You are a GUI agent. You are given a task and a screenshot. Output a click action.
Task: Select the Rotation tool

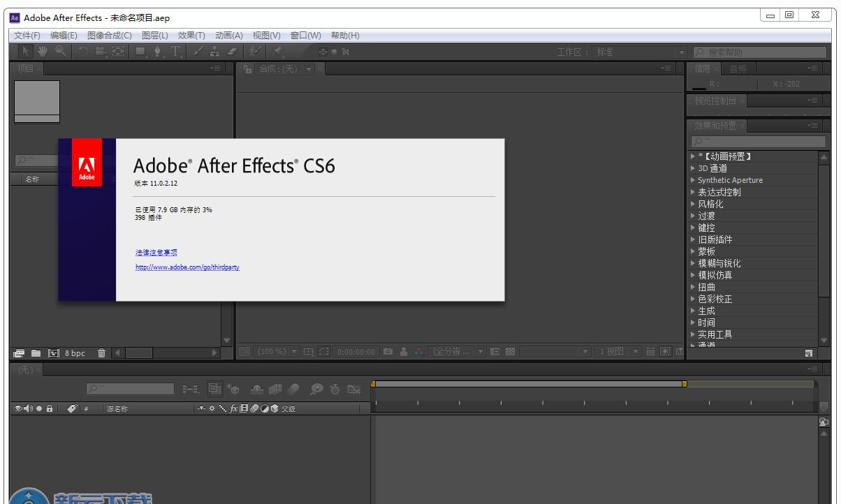pyautogui.click(x=83, y=52)
